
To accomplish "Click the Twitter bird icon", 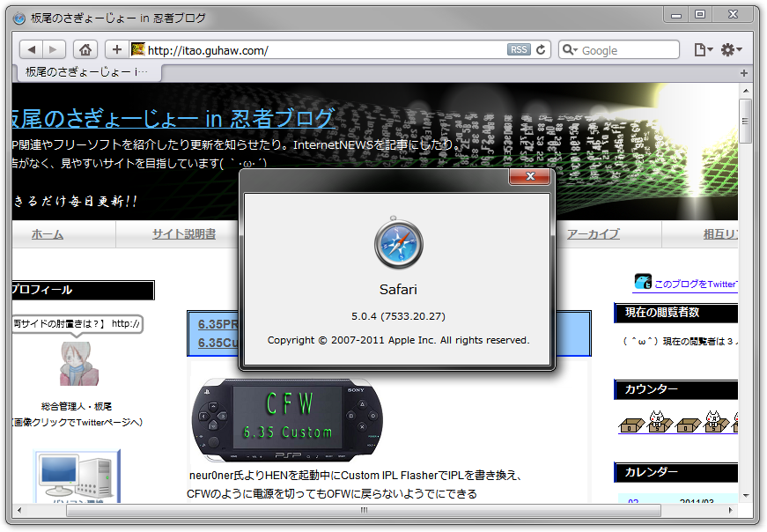I will coord(643,282).
